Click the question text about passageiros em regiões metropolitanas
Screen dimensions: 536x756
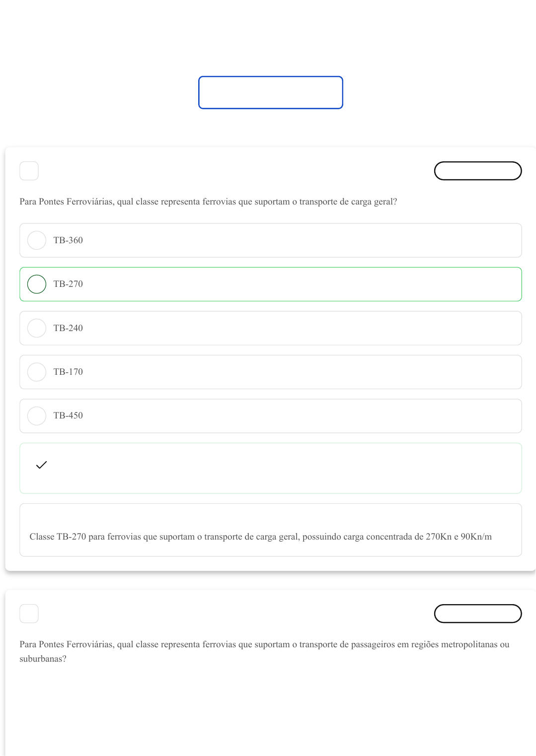click(264, 644)
